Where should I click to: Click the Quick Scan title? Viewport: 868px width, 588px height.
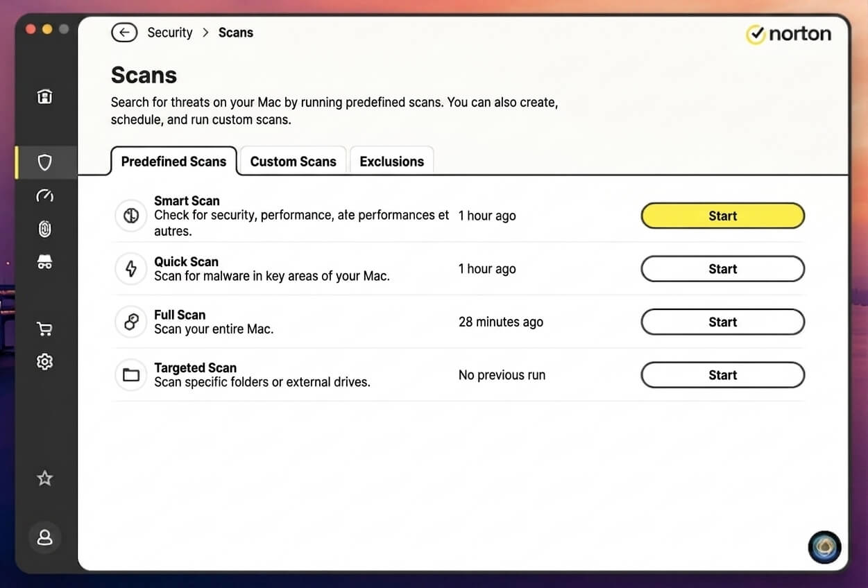186,261
